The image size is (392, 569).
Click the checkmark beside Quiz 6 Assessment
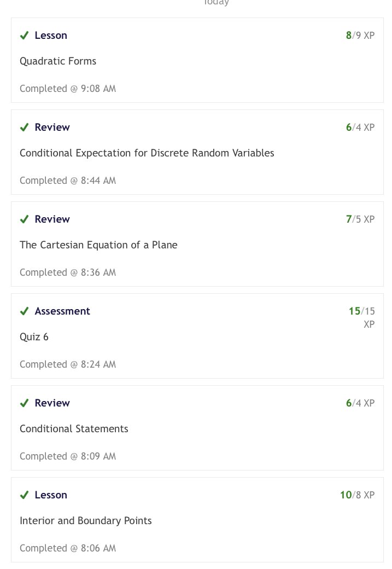click(x=24, y=311)
